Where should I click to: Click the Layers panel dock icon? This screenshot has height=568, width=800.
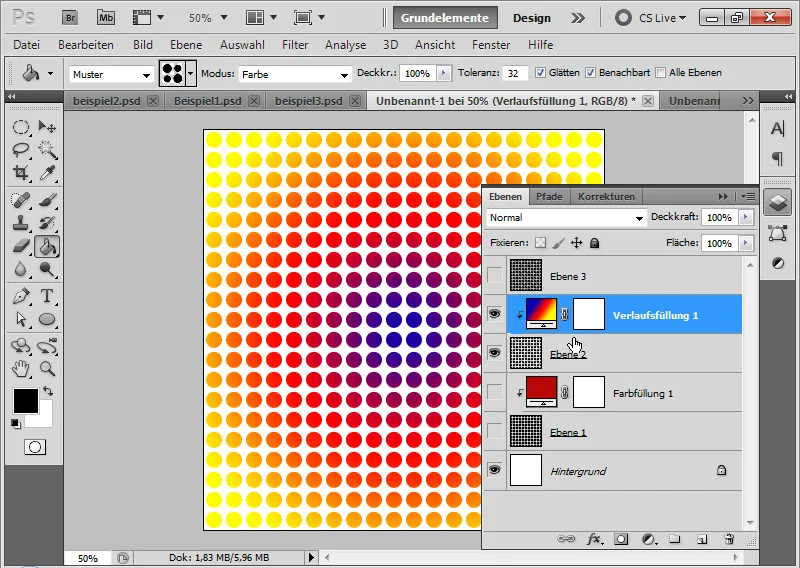pos(778,203)
